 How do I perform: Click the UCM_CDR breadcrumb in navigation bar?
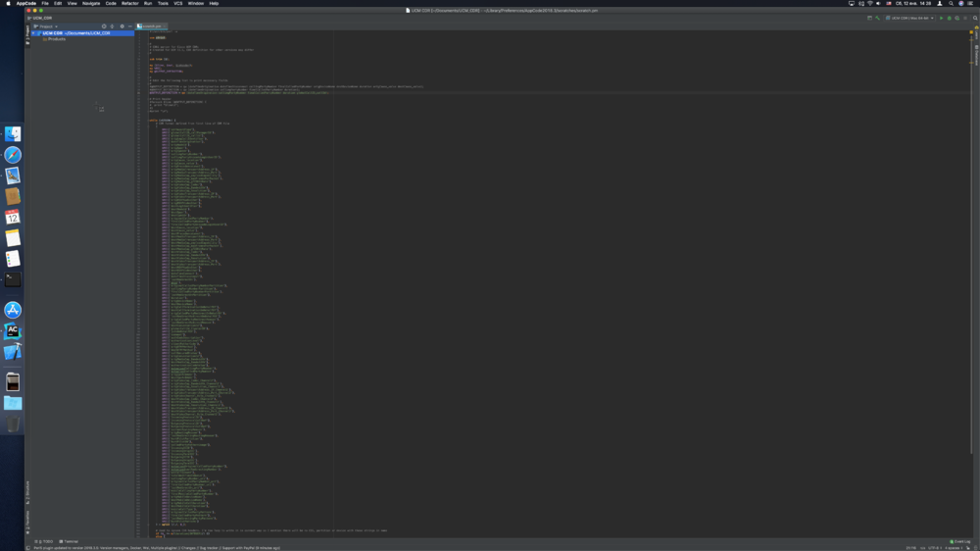click(x=42, y=18)
